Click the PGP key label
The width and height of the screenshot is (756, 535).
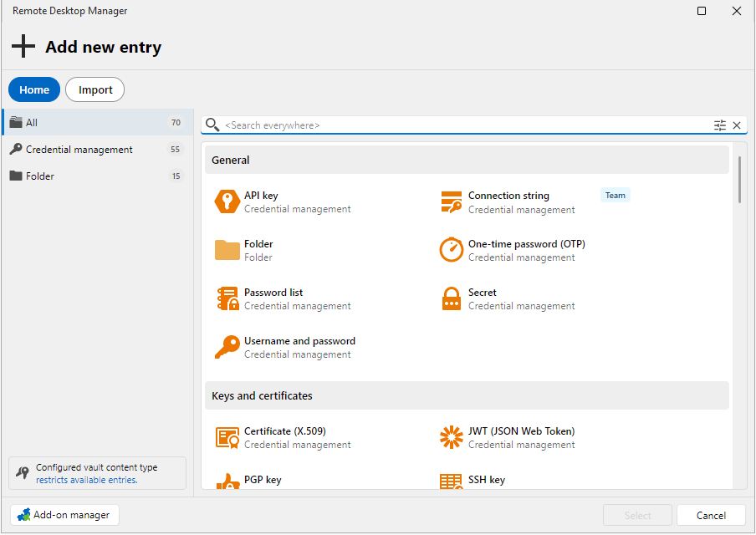263,480
